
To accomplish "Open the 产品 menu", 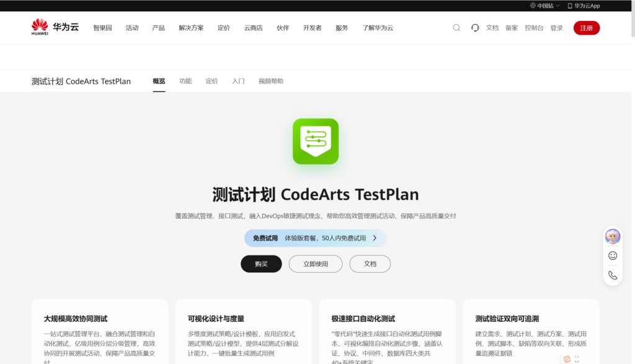I will coord(158,28).
